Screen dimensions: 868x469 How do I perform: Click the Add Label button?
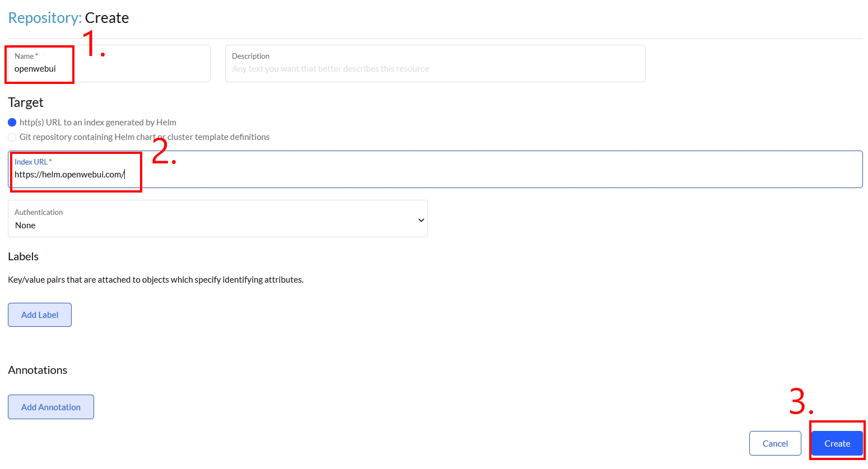[x=40, y=315]
